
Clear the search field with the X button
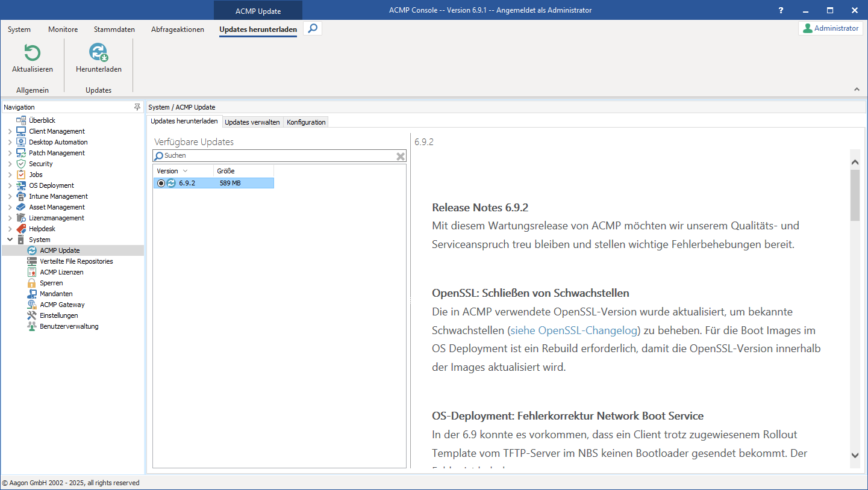coord(400,155)
